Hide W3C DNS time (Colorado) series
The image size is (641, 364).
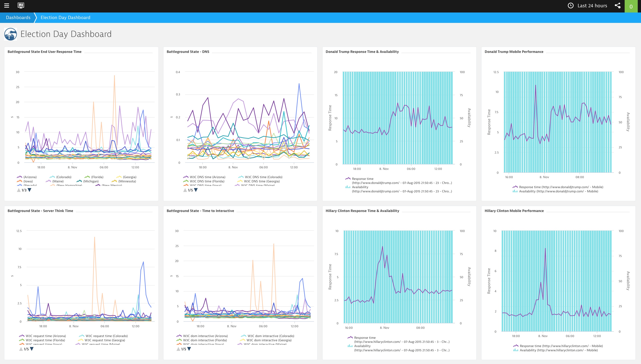tap(260, 177)
